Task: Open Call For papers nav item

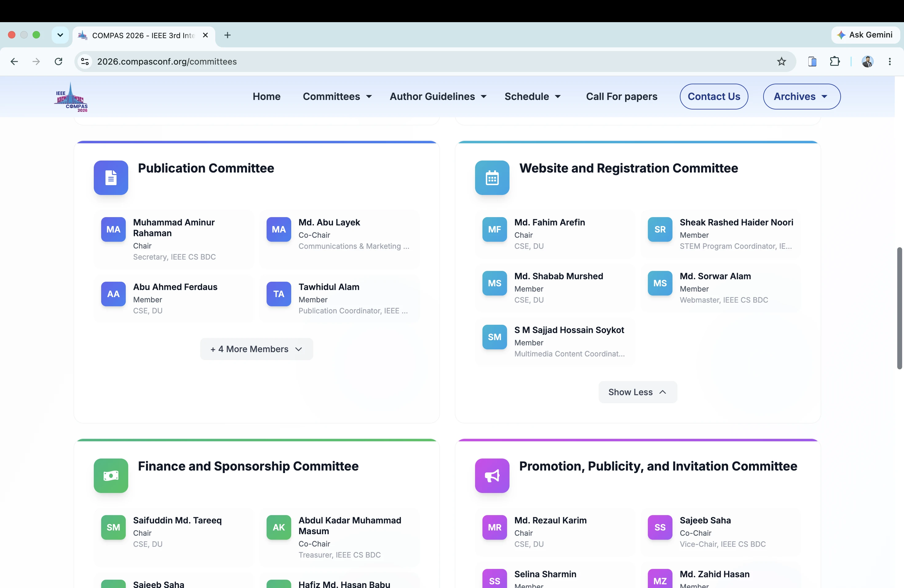Action: tap(621, 97)
